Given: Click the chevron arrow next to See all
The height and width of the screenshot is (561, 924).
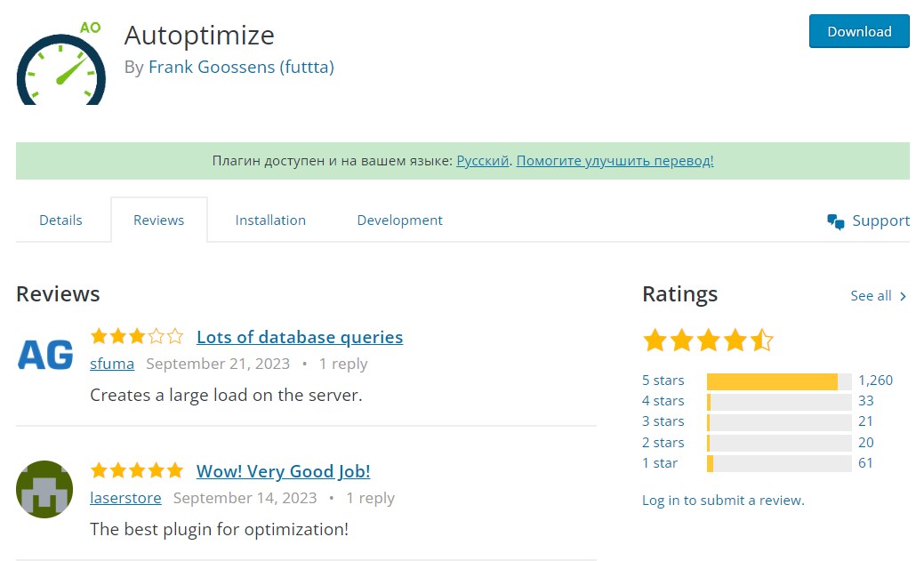Looking at the screenshot, I should coord(903,296).
